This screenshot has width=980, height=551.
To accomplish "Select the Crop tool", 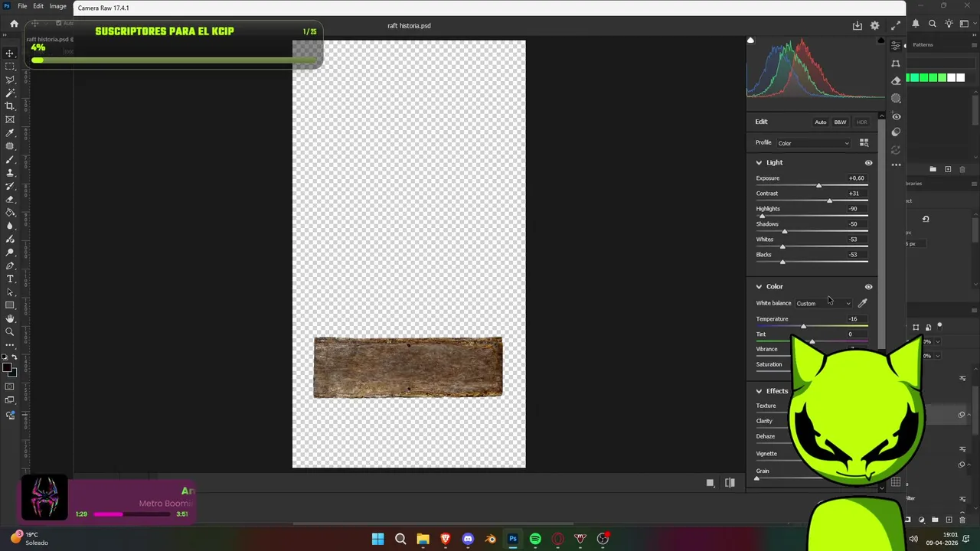I will (x=10, y=106).
